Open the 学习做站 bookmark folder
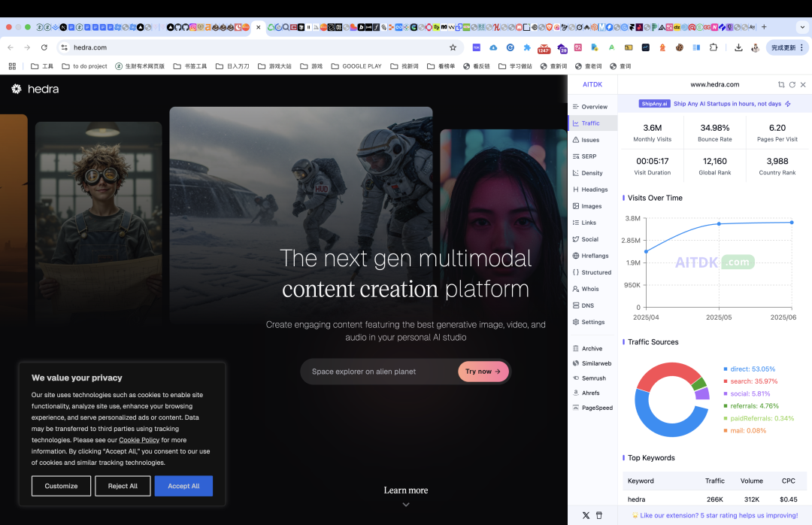This screenshot has width=812, height=525. (515, 66)
